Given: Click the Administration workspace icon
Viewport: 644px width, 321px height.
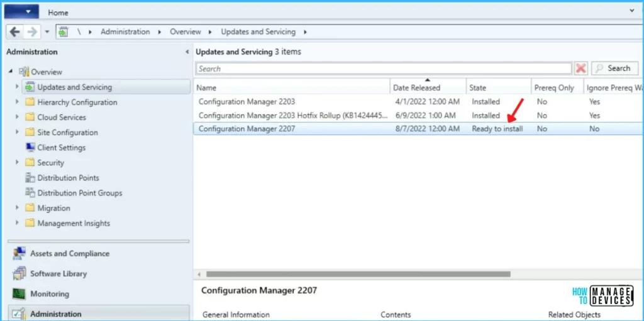Looking at the screenshot, I should pyautogui.click(x=19, y=313).
